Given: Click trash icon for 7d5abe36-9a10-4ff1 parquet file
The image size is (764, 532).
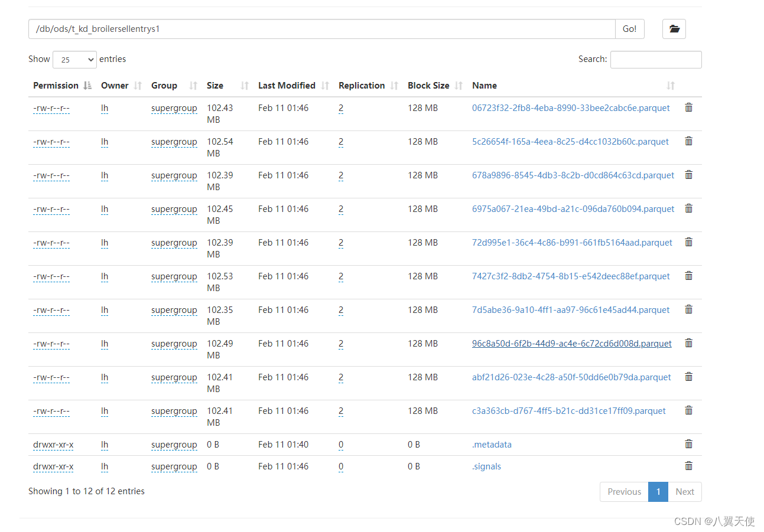Looking at the screenshot, I should point(688,309).
